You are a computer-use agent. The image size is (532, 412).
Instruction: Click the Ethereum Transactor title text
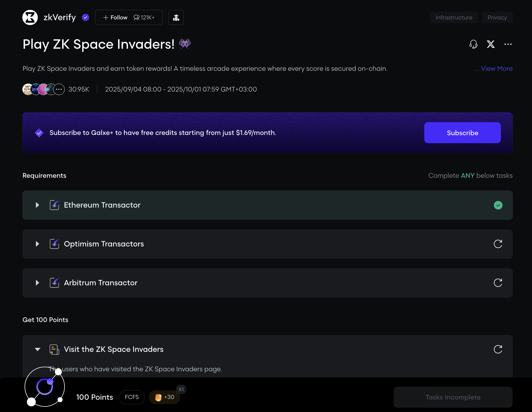click(x=102, y=205)
